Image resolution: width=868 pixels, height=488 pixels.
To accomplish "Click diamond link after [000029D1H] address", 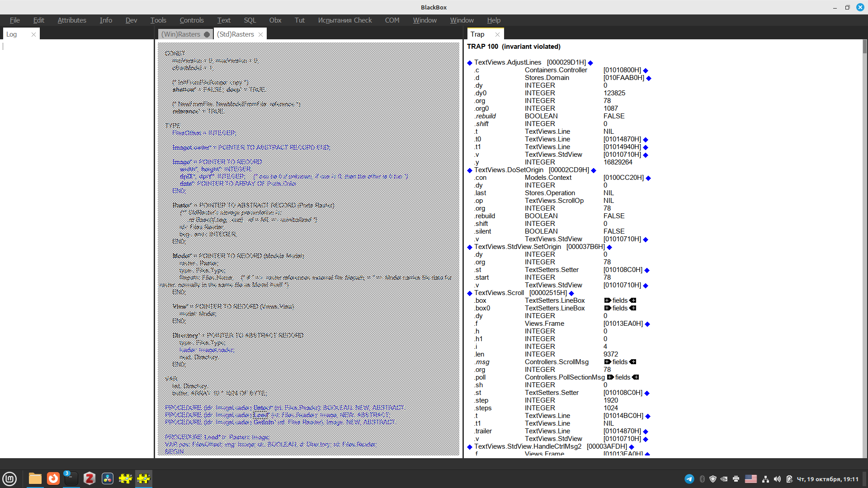I will coord(590,63).
